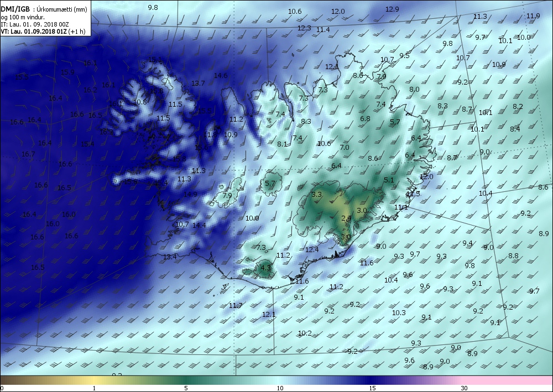
Task: Click the 7.0 value on the map
Action: click(x=344, y=148)
